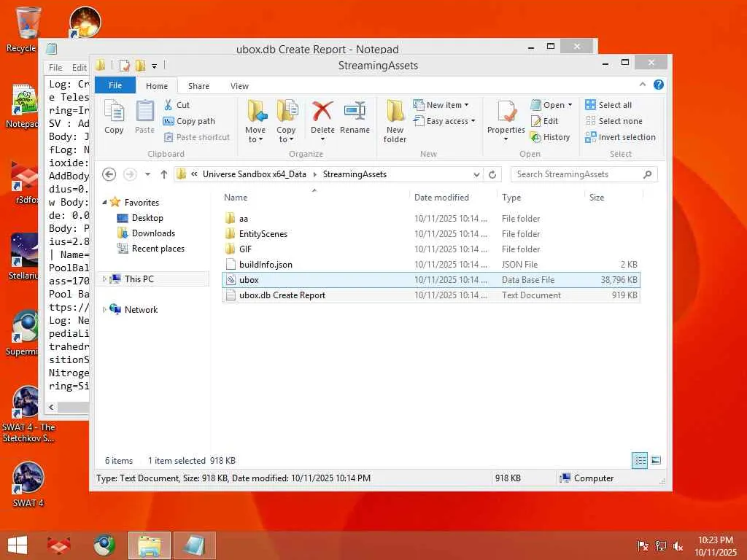This screenshot has width=747, height=560.
Task: Select Downloads in Favorites
Action: pyautogui.click(x=153, y=233)
